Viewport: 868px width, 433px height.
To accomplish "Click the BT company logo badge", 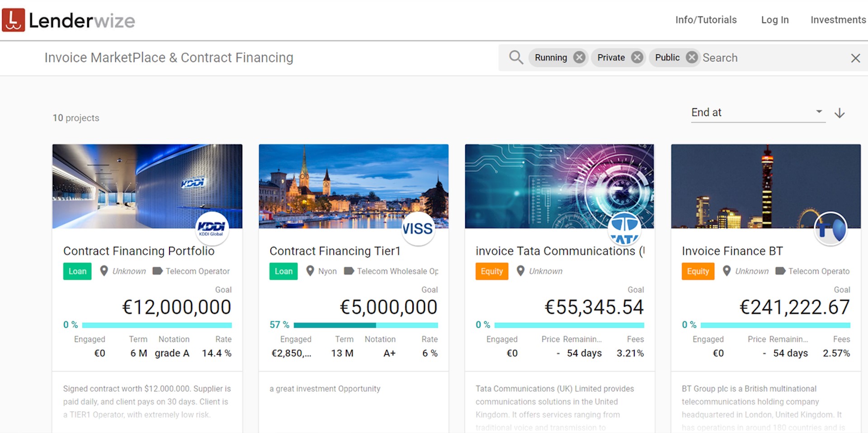I will [830, 228].
